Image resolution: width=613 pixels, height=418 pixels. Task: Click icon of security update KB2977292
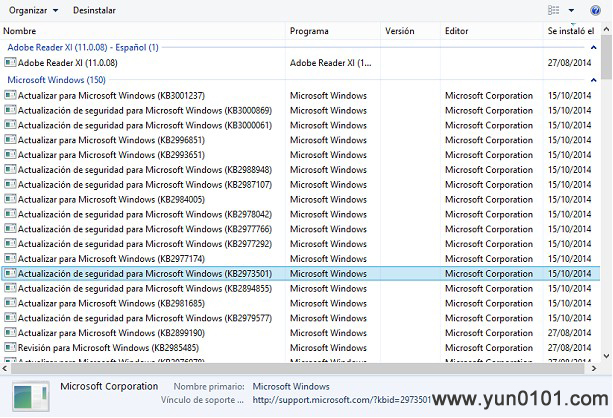pos(10,244)
